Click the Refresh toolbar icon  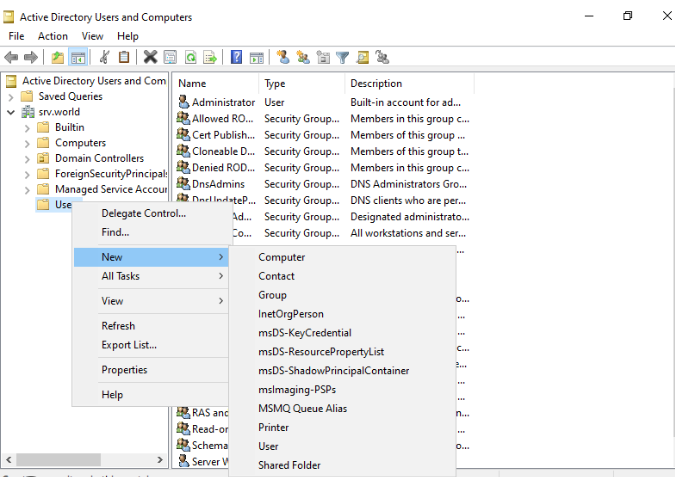coord(190,57)
